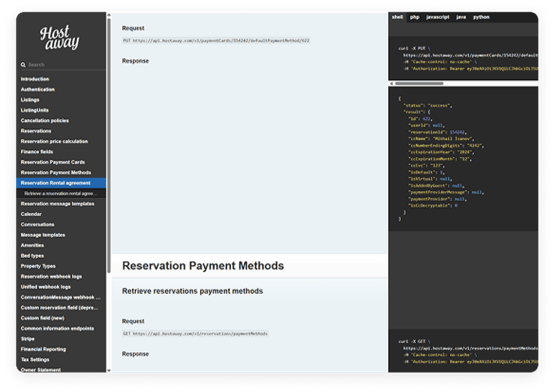This screenshot has width=554, height=392.
Task: Click the reservationId JSON line
Action: pos(437,133)
